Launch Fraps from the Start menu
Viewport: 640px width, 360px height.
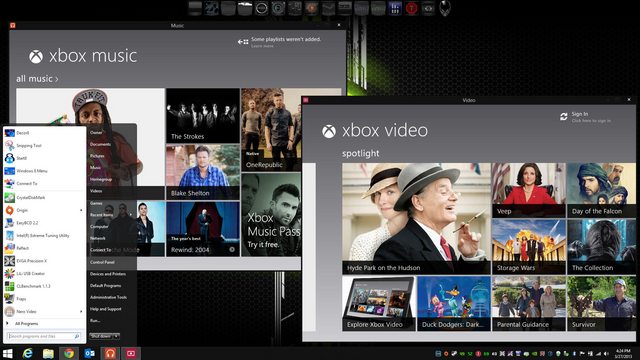44,299
